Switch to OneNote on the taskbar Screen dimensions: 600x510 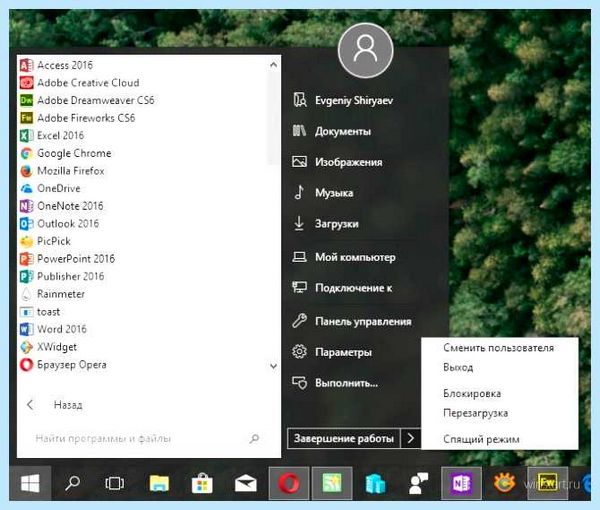pos(461,483)
